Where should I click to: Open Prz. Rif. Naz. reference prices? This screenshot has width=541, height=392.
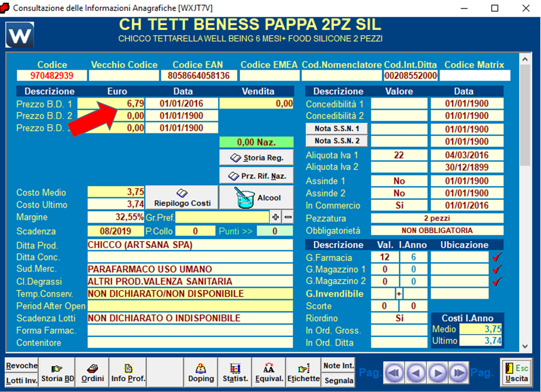tap(257, 176)
